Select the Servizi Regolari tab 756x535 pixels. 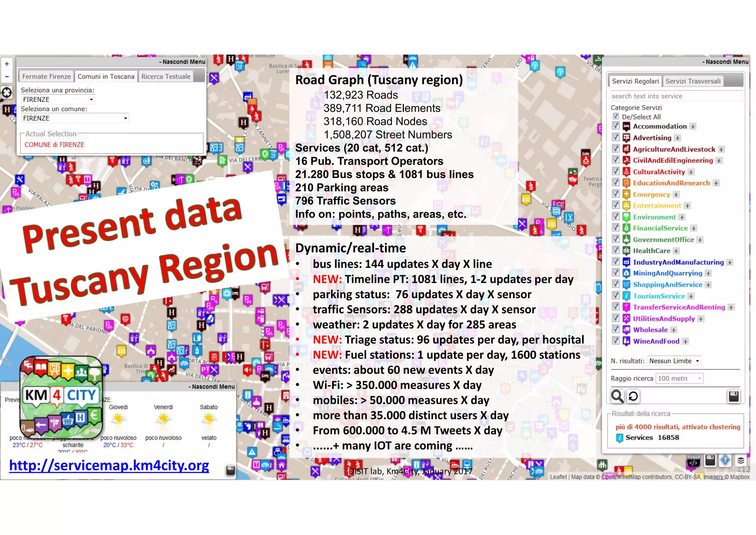pos(635,81)
